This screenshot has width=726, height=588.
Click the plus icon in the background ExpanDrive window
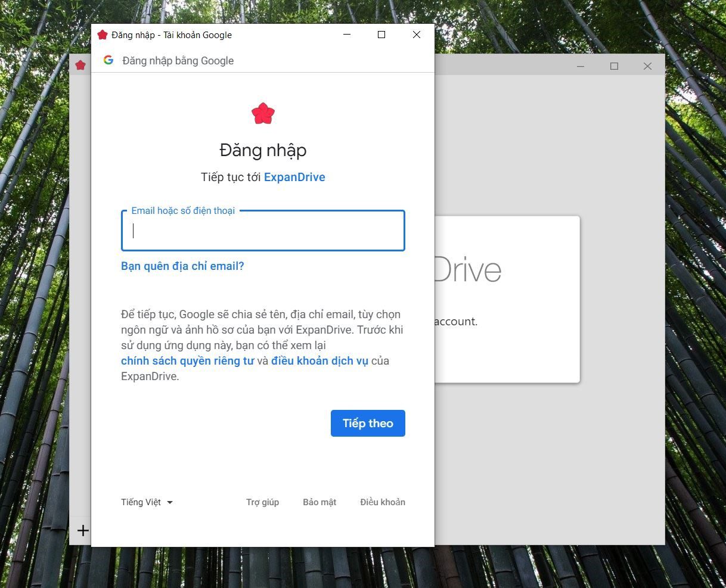[83, 530]
